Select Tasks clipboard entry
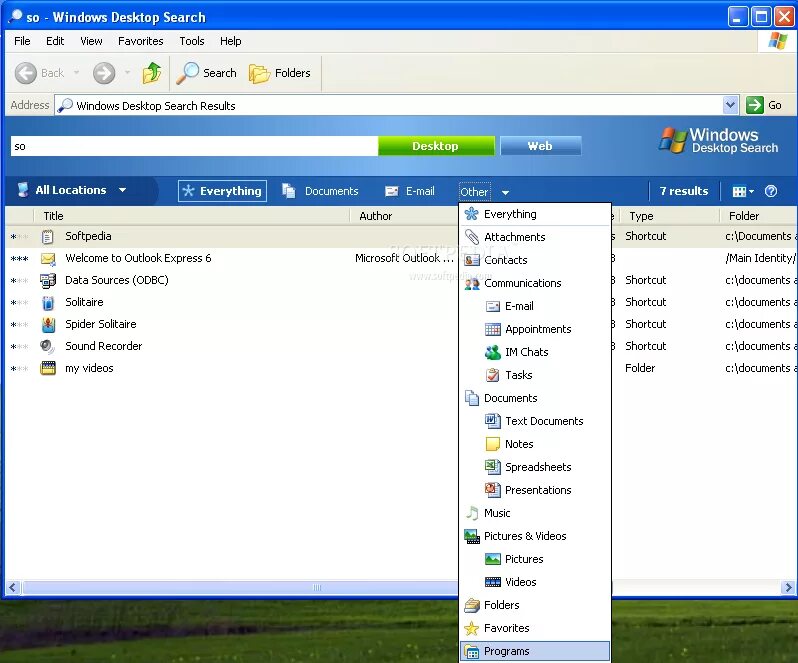Viewport: 798px width, 663px height. pyautogui.click(x=535, y=375)
